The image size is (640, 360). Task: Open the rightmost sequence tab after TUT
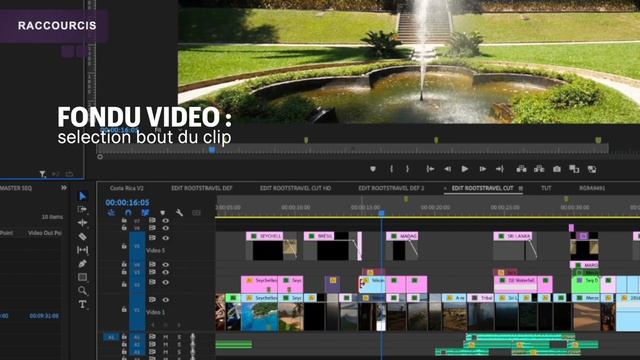(x=592, y=188)
